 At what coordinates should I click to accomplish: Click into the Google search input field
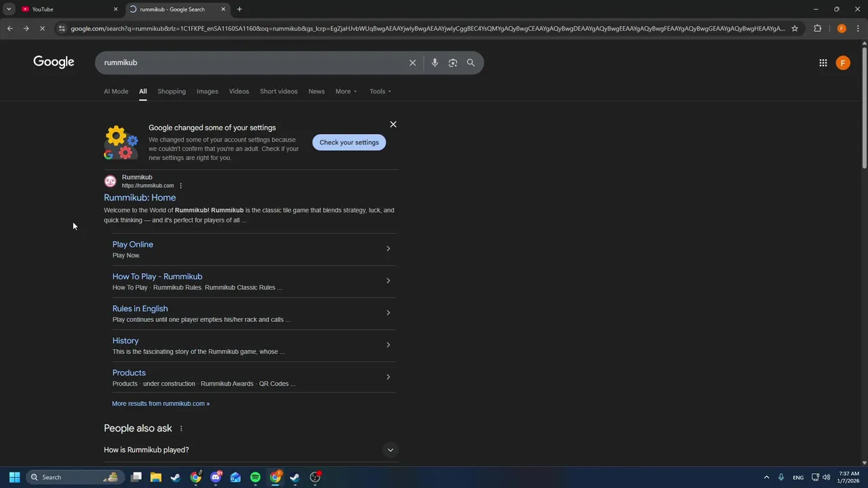(251, 62)
